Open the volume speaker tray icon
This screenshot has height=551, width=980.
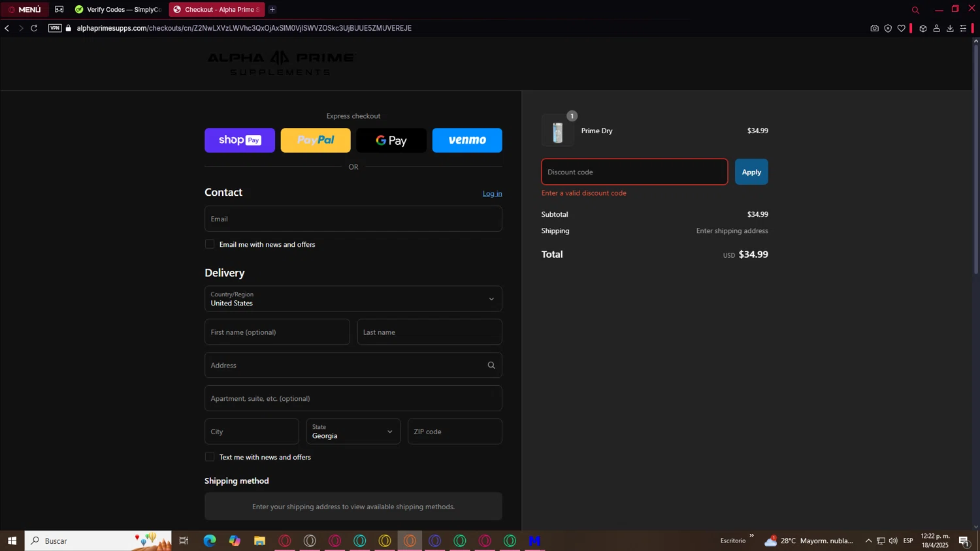click(893, 541)
